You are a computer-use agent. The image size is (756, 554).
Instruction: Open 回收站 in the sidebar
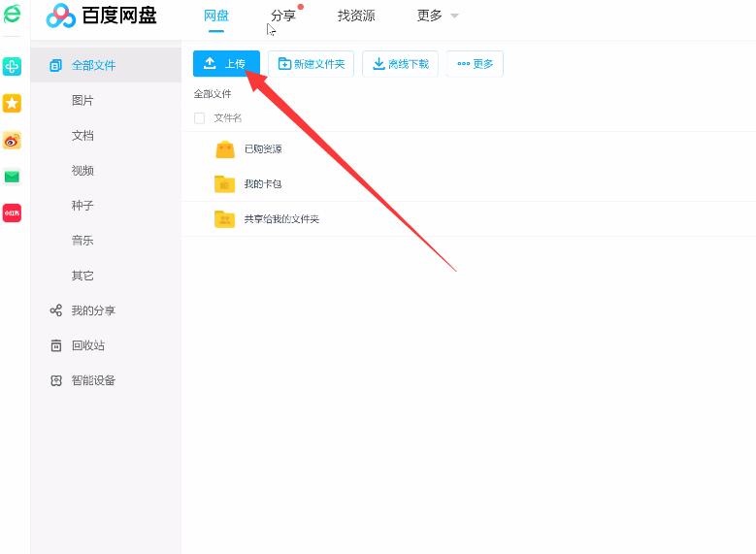pyautogui.click(x=88, y=345)
